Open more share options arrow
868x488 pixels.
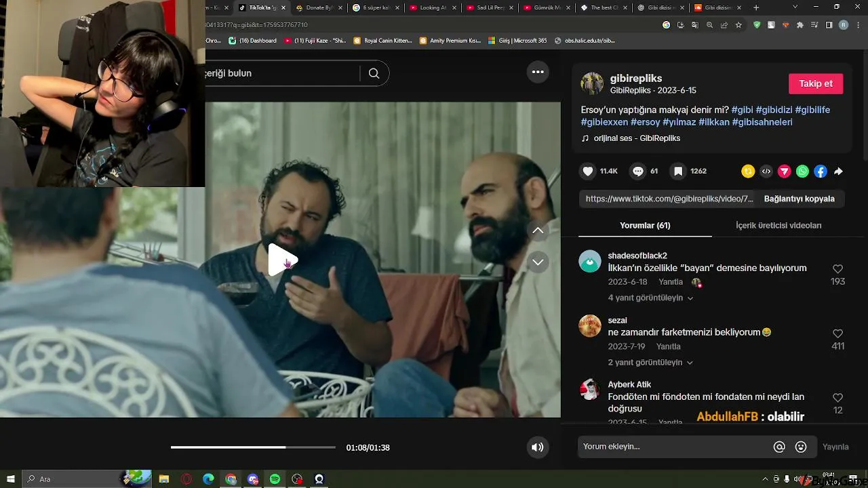click(x=838, y=171)
